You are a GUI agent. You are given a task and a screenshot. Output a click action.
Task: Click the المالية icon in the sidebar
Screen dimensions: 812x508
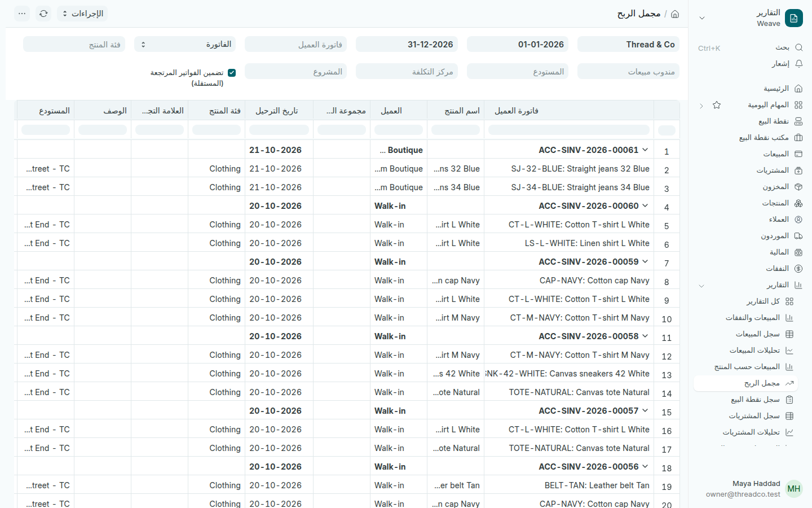[798, 252]
